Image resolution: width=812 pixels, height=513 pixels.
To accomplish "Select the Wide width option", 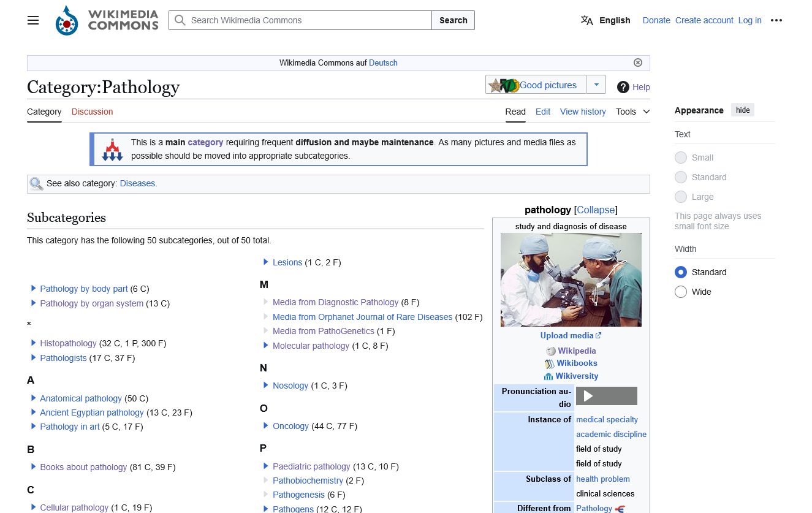I will (x=681, y=292).
